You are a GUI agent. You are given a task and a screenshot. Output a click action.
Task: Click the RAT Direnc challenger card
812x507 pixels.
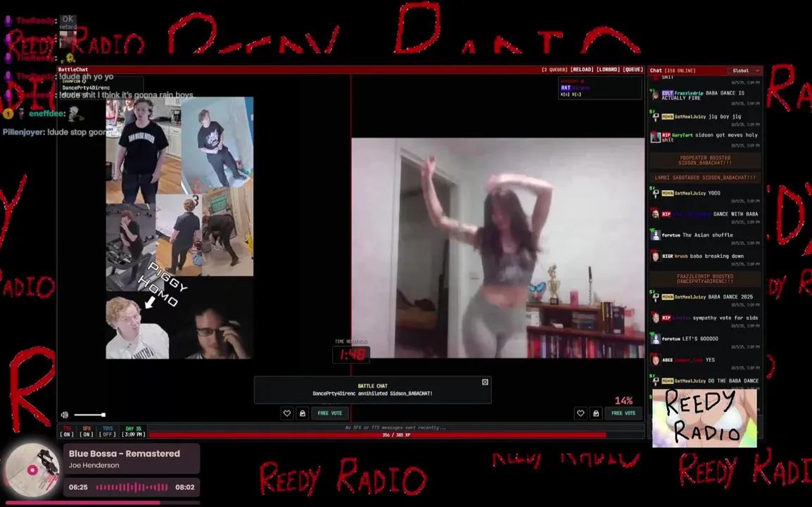click(600, 88)
